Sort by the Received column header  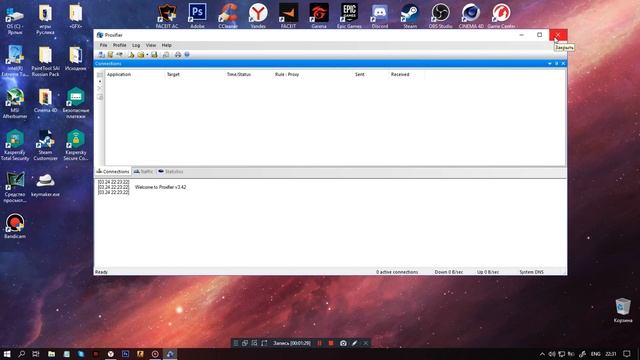(400, 74)
